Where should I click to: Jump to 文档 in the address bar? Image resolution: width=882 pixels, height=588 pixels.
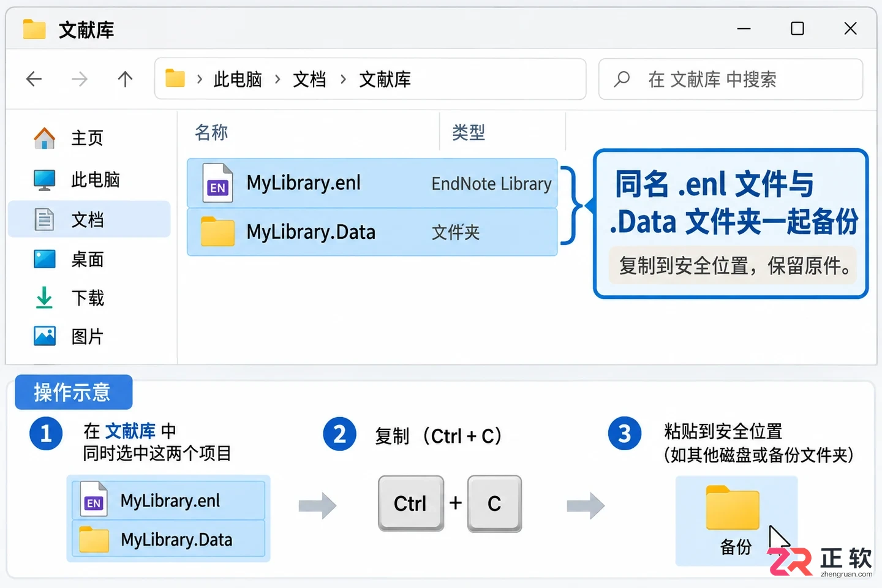[x=309, y=79]
